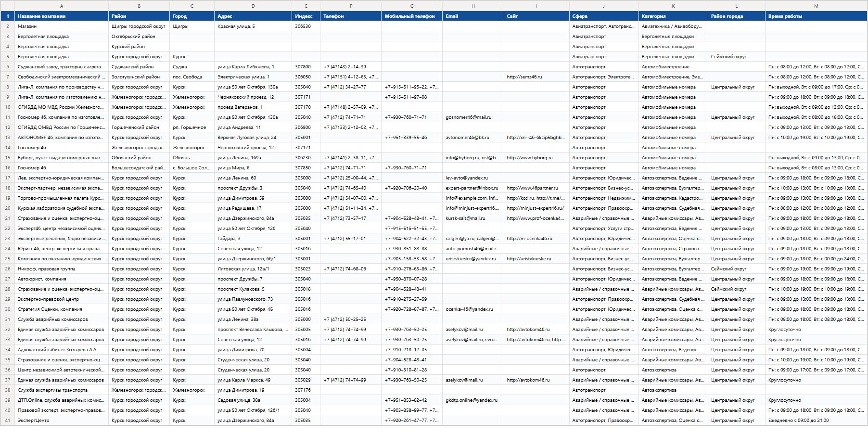
Task: Select the 'Горшеченский район' cell
Action: 139,128
